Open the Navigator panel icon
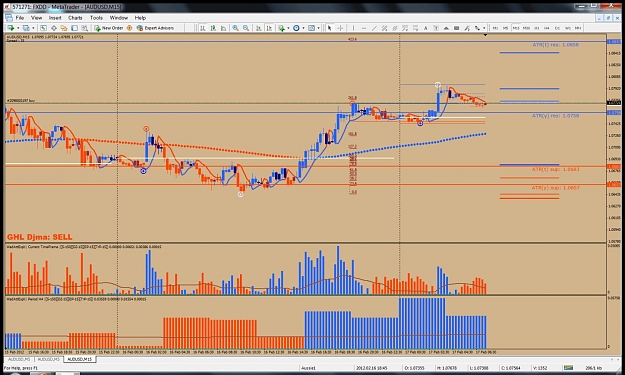The height and width of the screenshot is (375, 625). click(x=64, y=28)
